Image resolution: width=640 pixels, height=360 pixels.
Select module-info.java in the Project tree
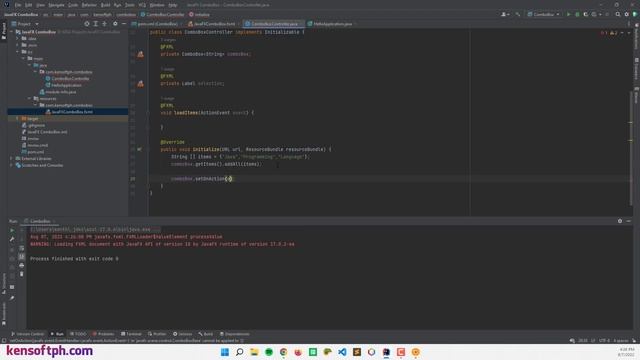[61, 92]
